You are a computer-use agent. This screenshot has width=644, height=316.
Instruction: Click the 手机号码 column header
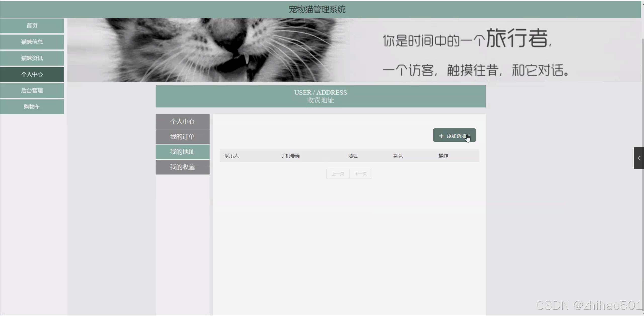pos(290,156)
